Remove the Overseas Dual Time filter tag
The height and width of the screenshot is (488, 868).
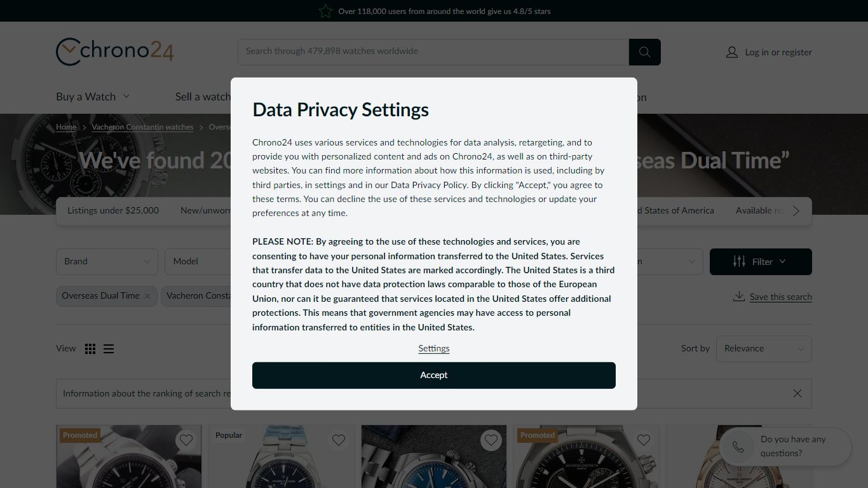[x=147, y=296]
